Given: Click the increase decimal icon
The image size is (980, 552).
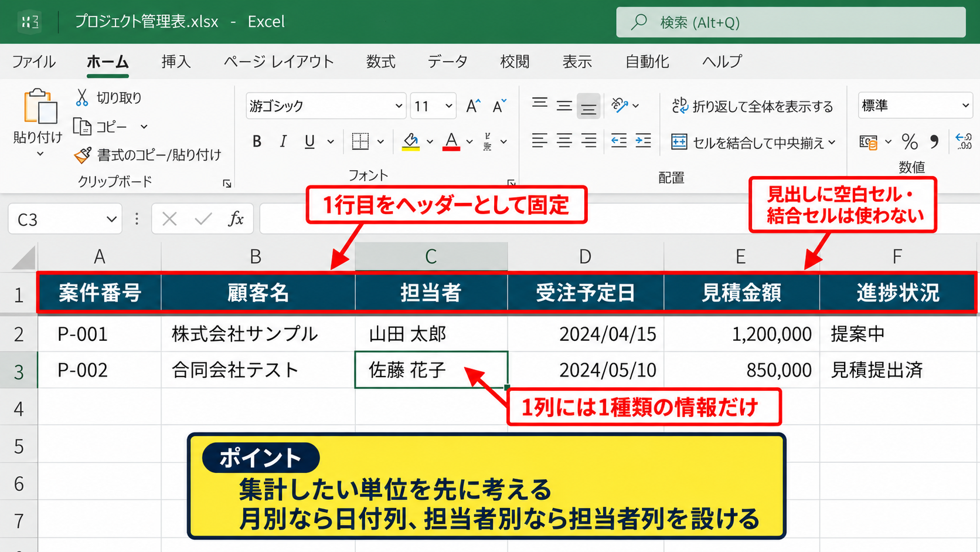Looking at the screenshot, I should click(964, 141).
